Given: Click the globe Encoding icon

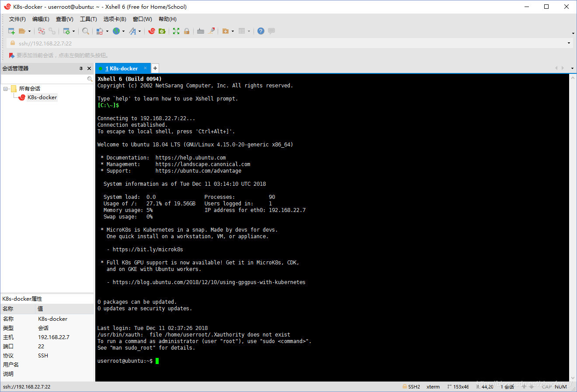Looking at the screenshot, I should tap(116, 31).
